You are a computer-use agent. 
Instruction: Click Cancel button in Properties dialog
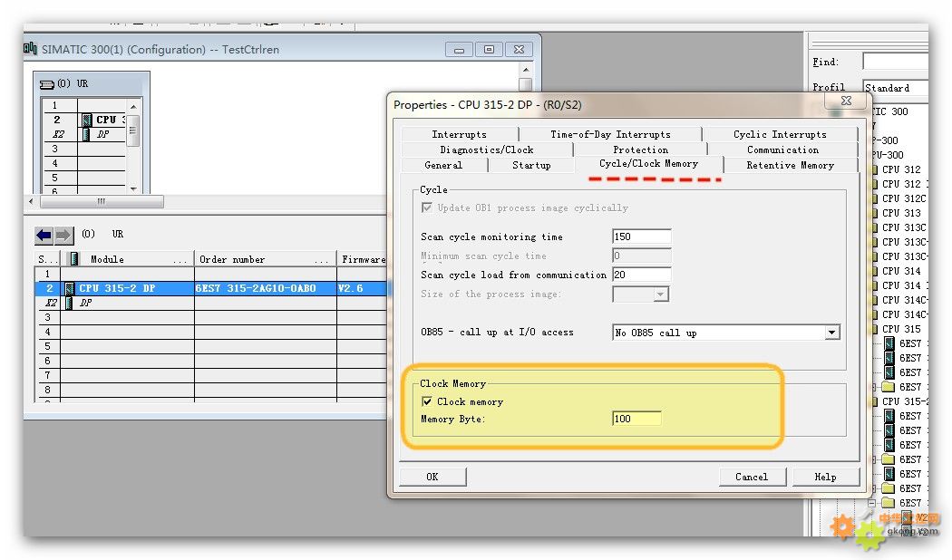click(x=752, y=477)
